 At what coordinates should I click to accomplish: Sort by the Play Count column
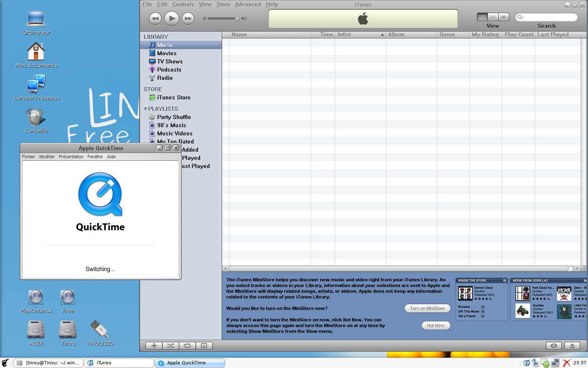click(x=519, y=35)
